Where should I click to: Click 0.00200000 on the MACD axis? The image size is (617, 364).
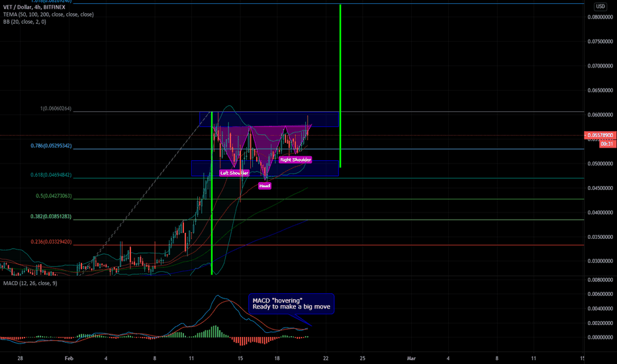[600, 323]
